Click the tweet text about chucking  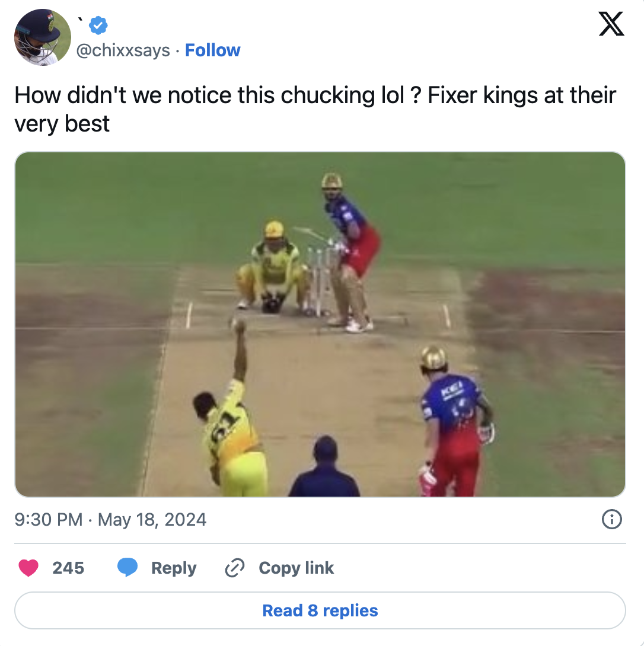click(x=314, y=109)
